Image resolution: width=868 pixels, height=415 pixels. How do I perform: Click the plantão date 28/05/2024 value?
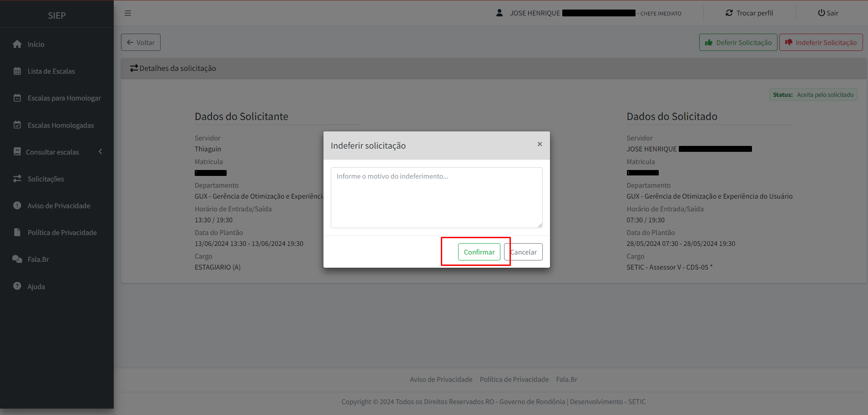(x=681, y=243)
